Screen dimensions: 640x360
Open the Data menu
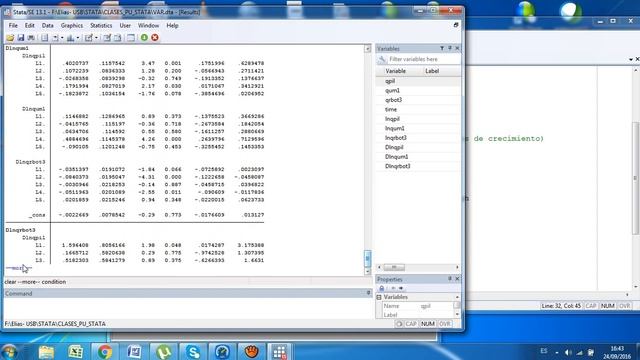click(x=47, y=25)
